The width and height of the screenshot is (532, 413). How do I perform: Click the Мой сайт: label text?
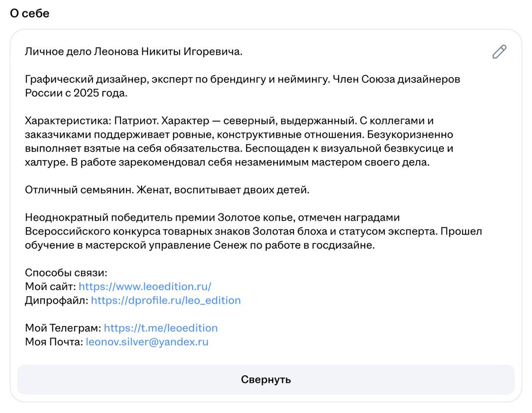pyautogui.click(x=51, y=287)
